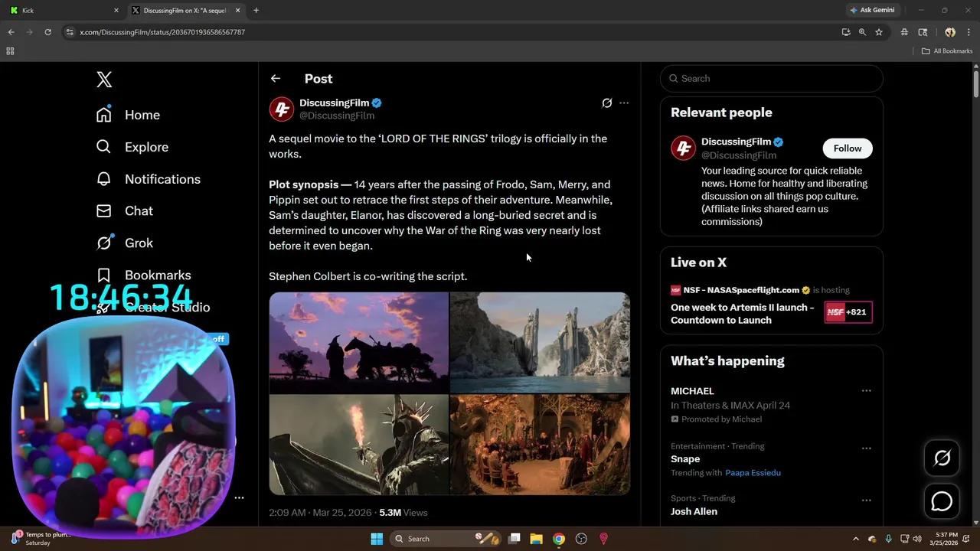Image resolution: width=980 pixels, height=551 pixels.
Task: Click the X Search input field
Action: [772, 78]
